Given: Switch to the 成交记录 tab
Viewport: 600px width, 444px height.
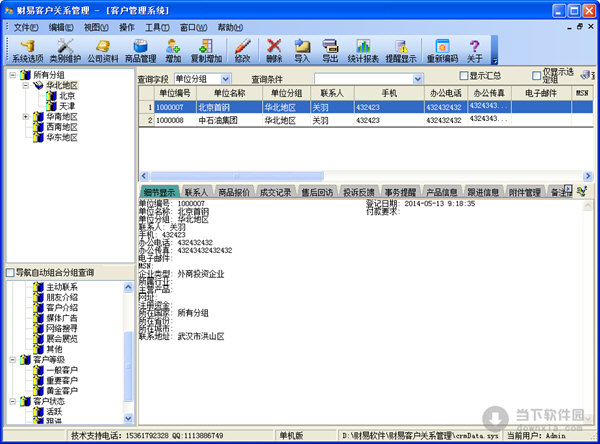Looking at the screenshot, I should tap(277, 191).
